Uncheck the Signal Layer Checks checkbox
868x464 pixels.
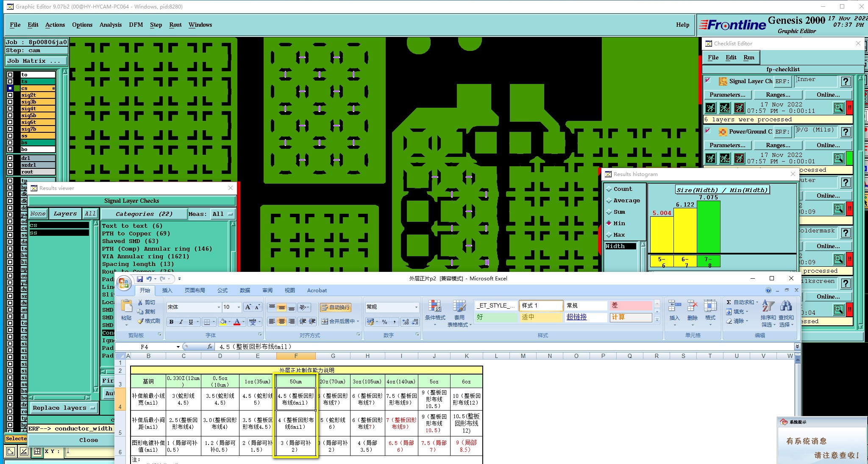[x=707, y=80]
